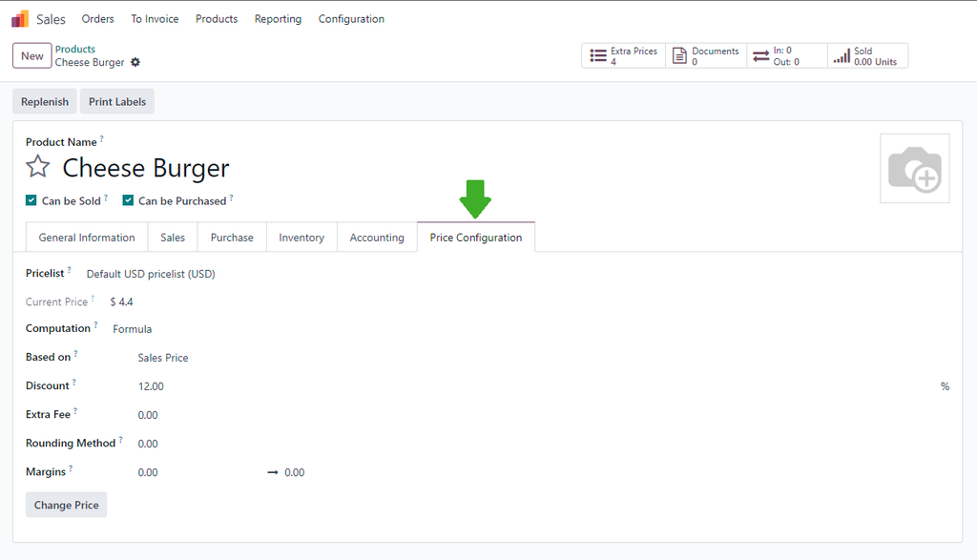Click the Sales app title
This screenshot has height=560, width=977.
[51, 19]
